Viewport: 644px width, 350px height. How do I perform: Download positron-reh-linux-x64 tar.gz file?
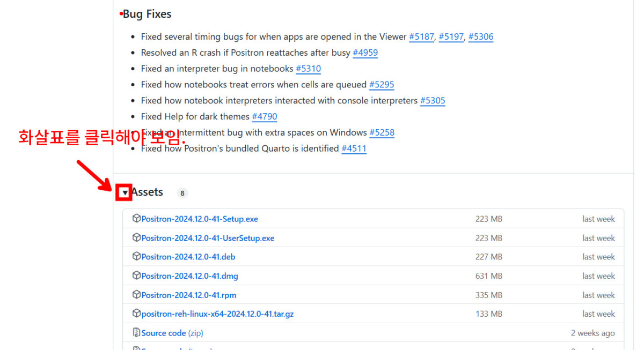tap(217, 314)
